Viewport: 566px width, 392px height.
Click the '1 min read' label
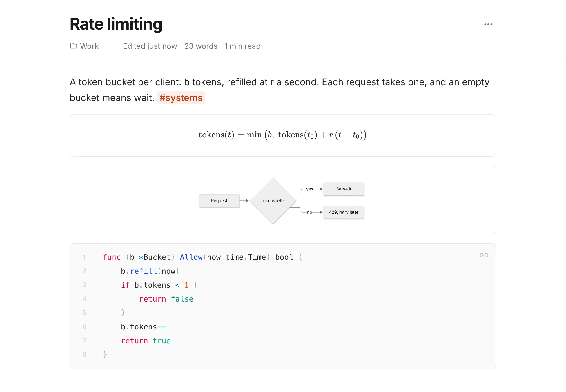(242, 46)
